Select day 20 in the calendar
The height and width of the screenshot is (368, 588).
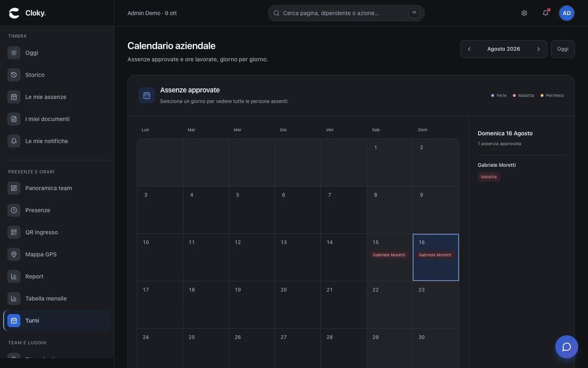298,305
